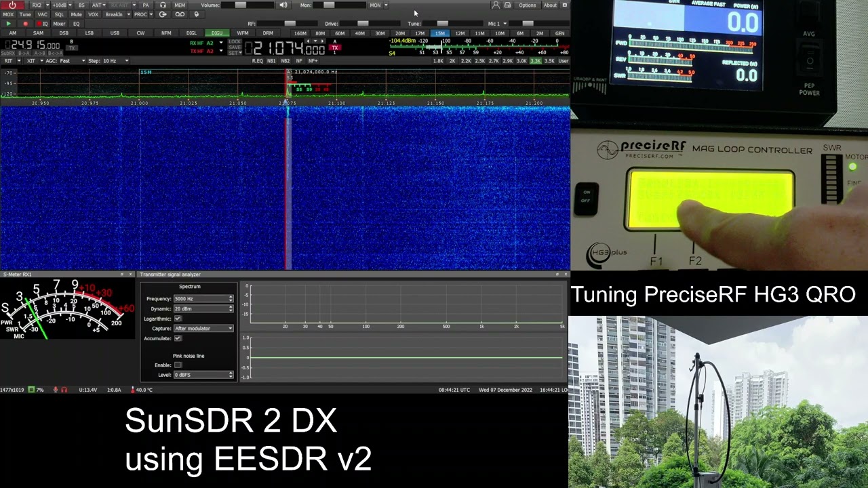Select the 3.3K filter width
The height and width of the screenshot is (488, 868).
tap(536, 61)
